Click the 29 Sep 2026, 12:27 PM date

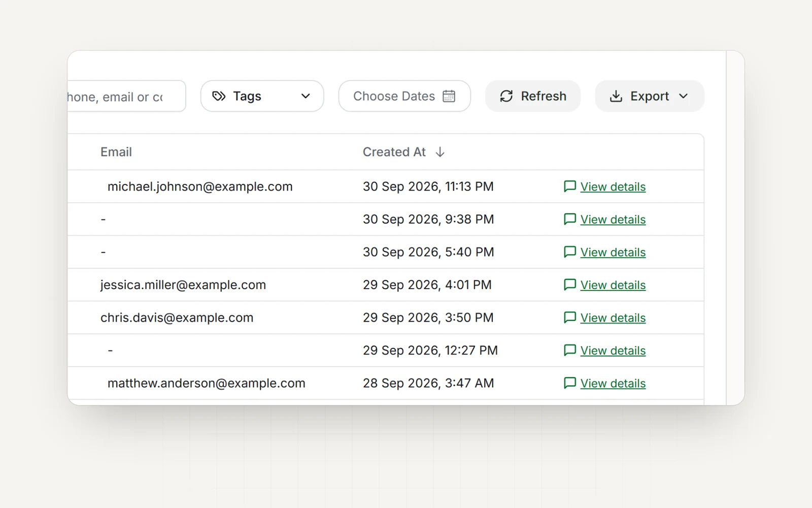pos(430,350)
